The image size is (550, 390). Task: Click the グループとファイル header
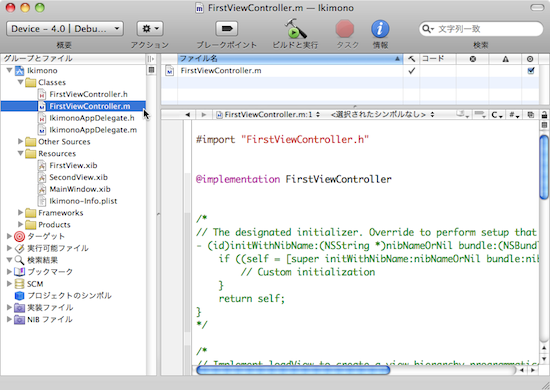[73, 59]
